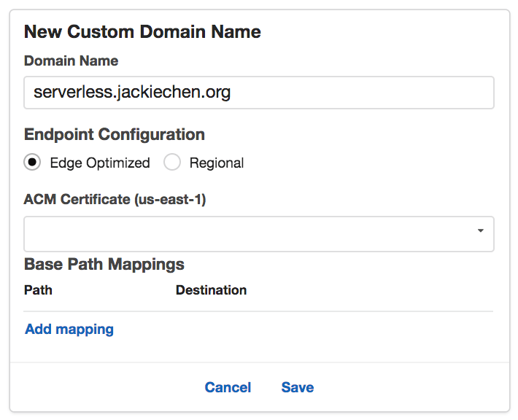Click the "Endpoint Configuration" heading

pos(115,134)
